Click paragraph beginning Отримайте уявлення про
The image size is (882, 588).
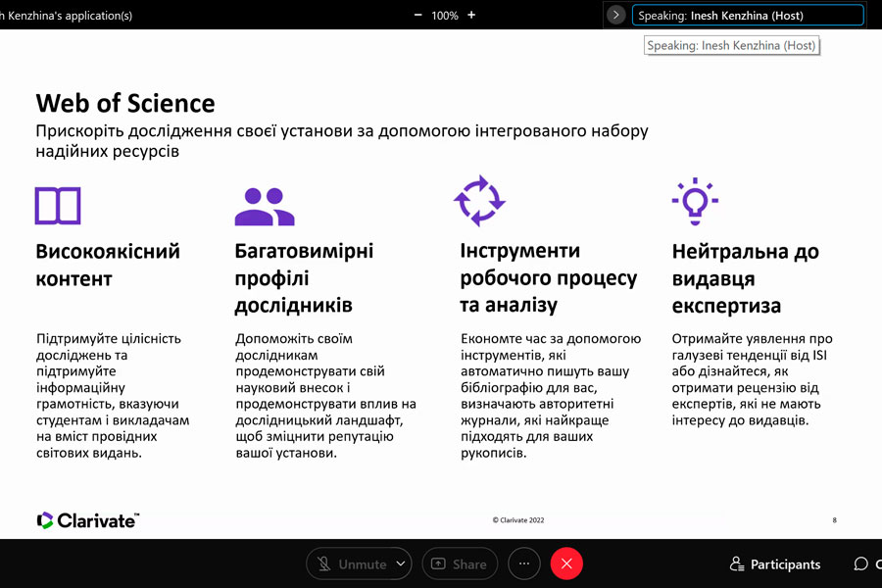[752, 379]
